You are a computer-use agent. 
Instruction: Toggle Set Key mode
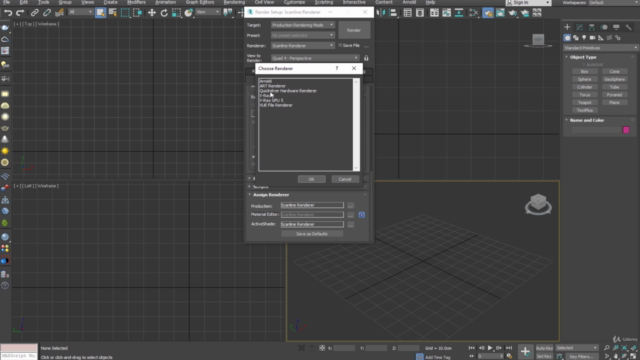[x=544, y=356]
